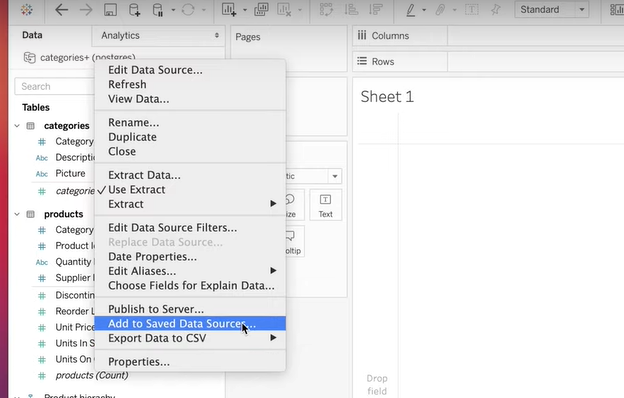
Task: Collapse the categories table group
Action: [17, 126]
